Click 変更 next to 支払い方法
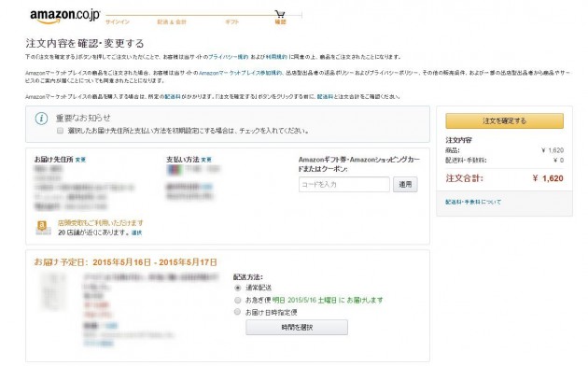The width and height of the screenshot is (588, 366). [x=206, y=160]
